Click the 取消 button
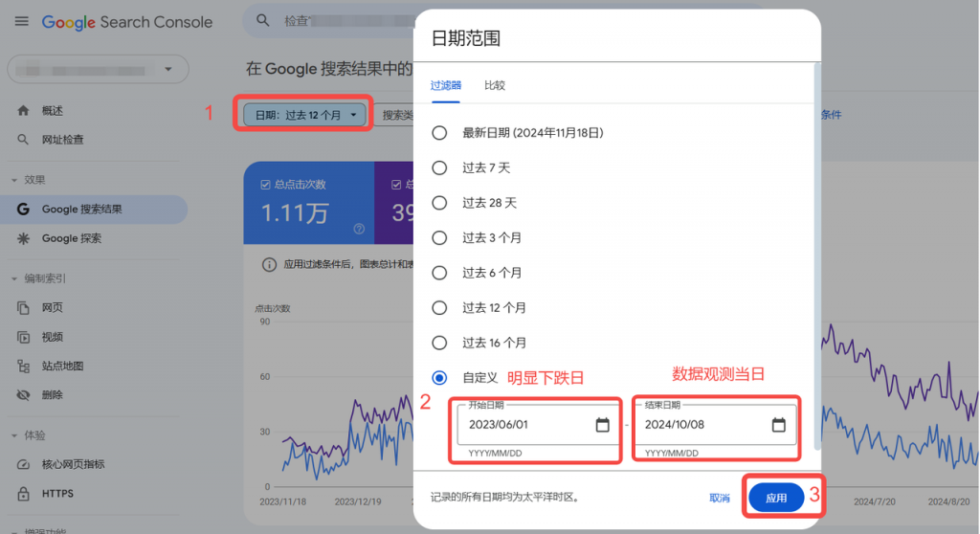The width and height of the screenshot is (980, 534). point(720,499)
